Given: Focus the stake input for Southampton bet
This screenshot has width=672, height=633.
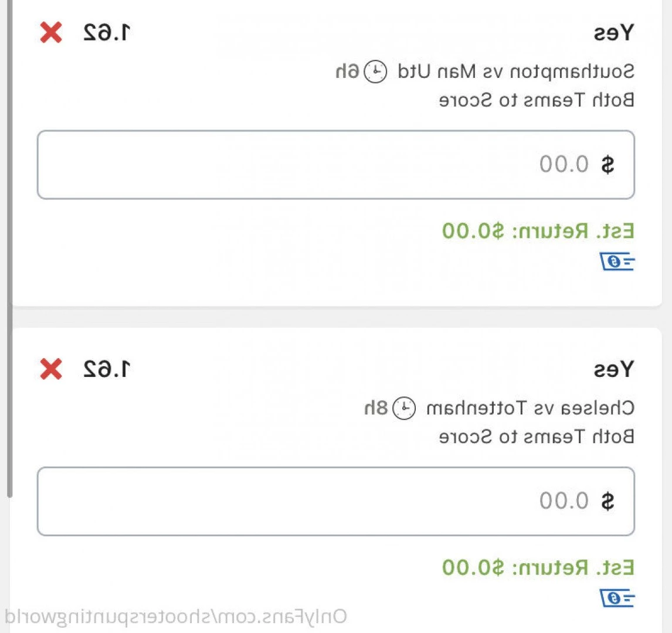Looking at the screenshot, I should (336, 165).
